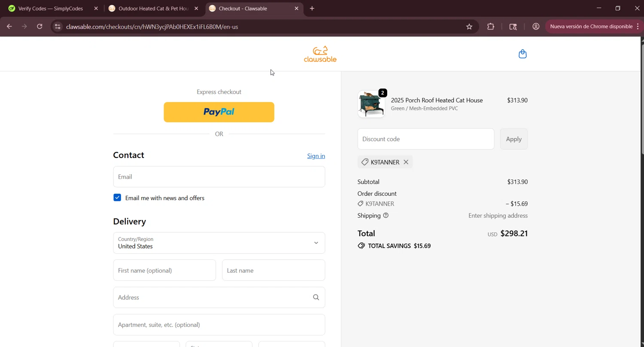Screen dimensions: 644x347
Task: Uncheck Email me with news and offers
Action: coord(117,198)
